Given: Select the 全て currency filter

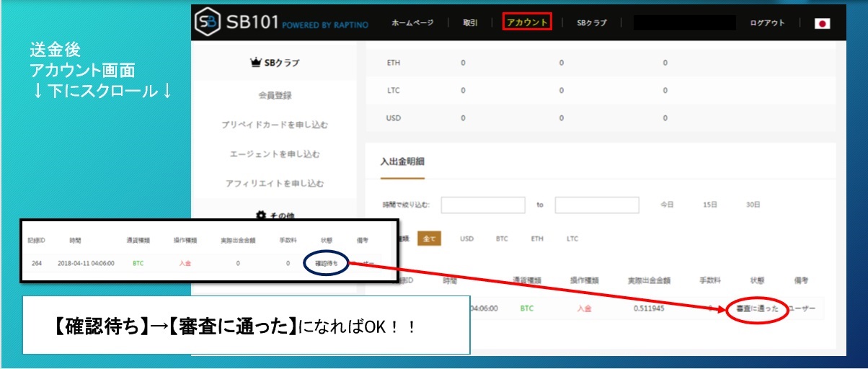Looking at the screenshot, I should pos(429,239).
